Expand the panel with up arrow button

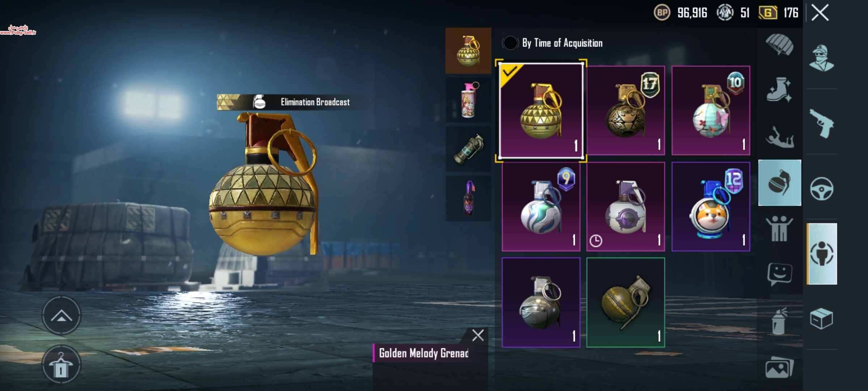(x=61, y=316)
